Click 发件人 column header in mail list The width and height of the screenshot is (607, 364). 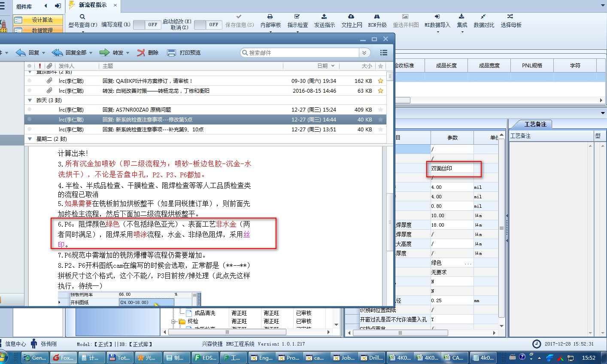[x=66, y=66]
